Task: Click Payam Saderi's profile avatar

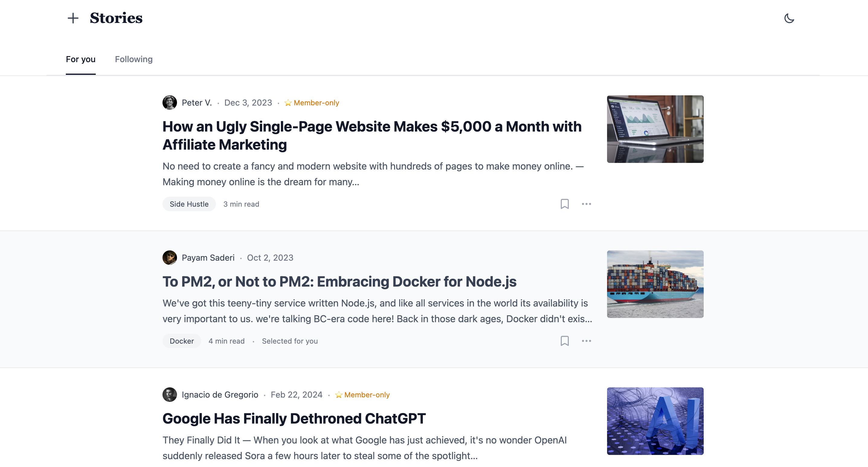Action: 169,258
